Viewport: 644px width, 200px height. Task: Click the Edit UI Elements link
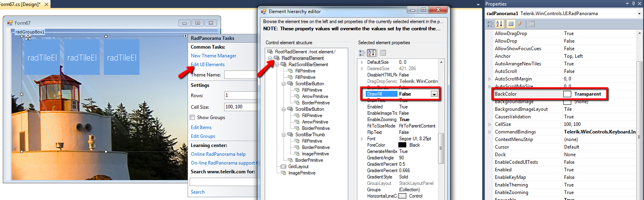pos(208,65)
